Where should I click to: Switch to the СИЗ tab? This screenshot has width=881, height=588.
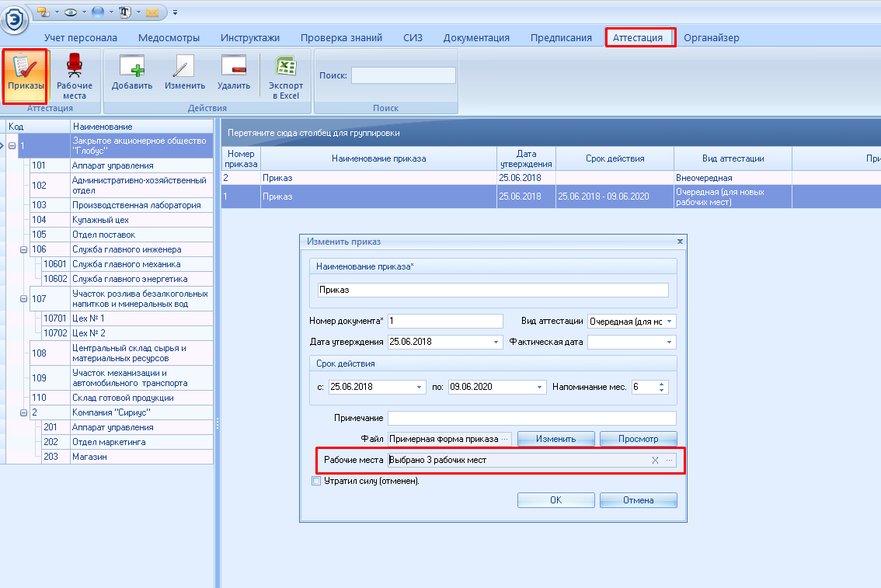click(x=413, y=37)
